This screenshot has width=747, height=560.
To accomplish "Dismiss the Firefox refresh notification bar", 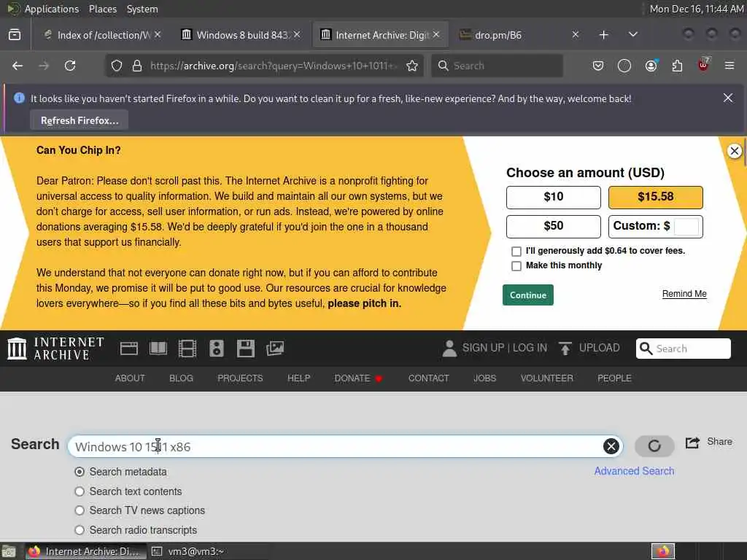I will [x=728, y=98].
